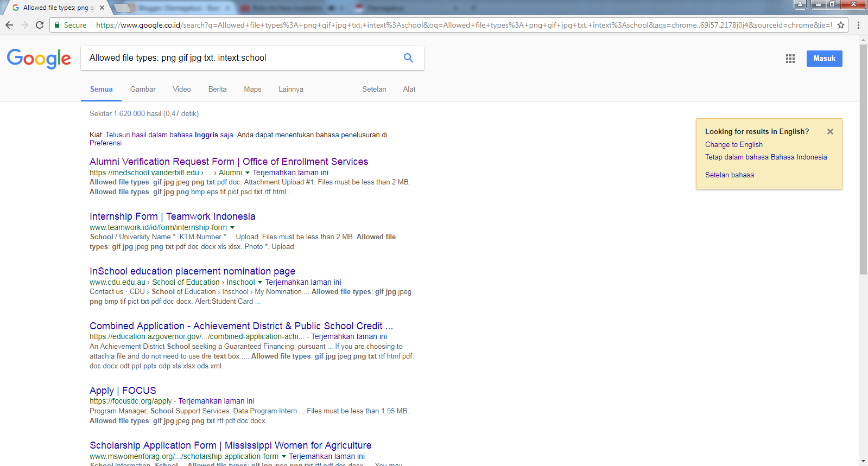868x466 pixels.
Task: Open the Setelan menu
Action: pyautogui.click(x=374, y=90)
